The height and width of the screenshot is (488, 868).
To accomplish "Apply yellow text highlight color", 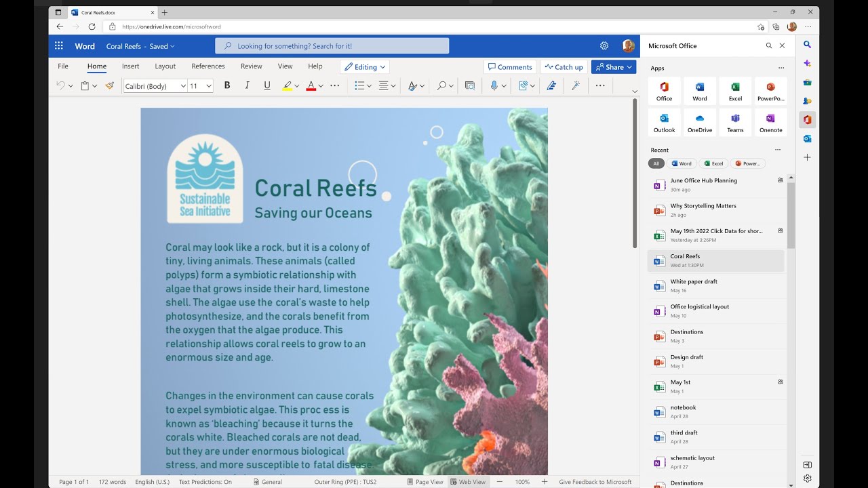I will click(288, 85).
